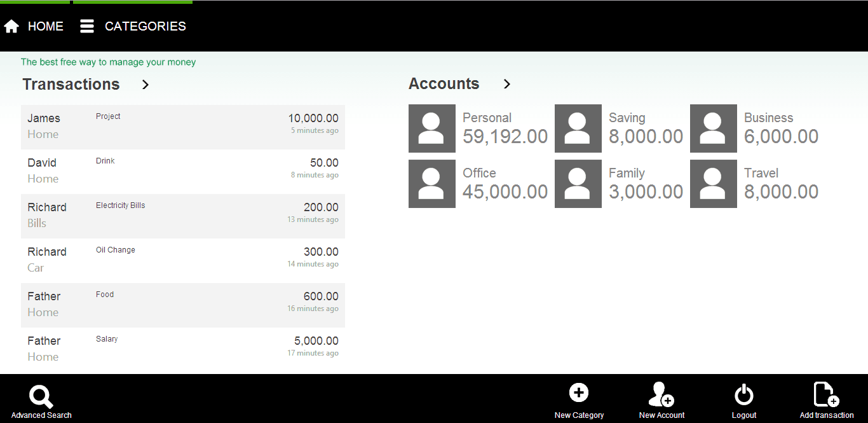Click the '17 minutes ago' timestamp
Image resolution: width=868 pixels, height=423 pixels.
pyautogui.click(x=313, y=353)
